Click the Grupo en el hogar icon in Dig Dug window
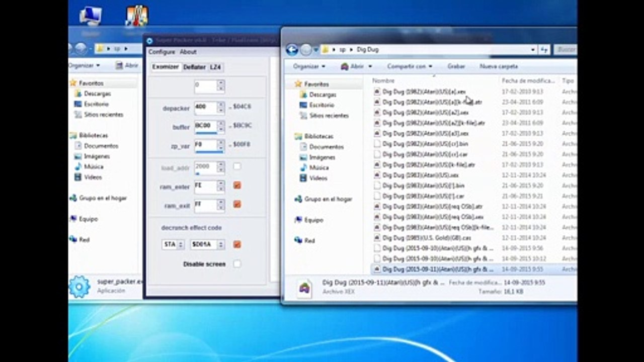Image resolution: width=644 pixels, height=362 pixels. click(x=298, y=199)
